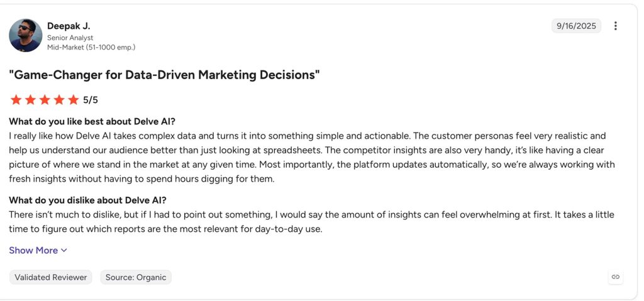Click the fourth orange rating star
Screen dimensions: 644x301
point(59,100)
